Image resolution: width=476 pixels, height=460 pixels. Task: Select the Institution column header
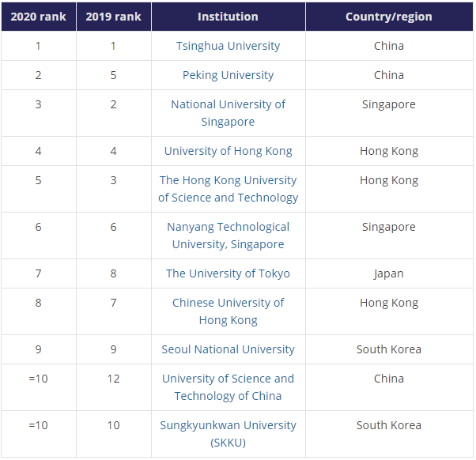pyautogui.click(x=228, y=17)
